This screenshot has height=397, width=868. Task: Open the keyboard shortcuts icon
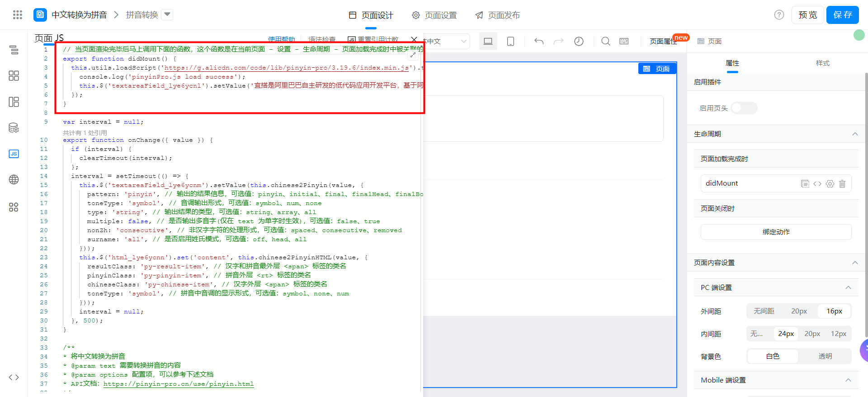[x=624, y=41]
